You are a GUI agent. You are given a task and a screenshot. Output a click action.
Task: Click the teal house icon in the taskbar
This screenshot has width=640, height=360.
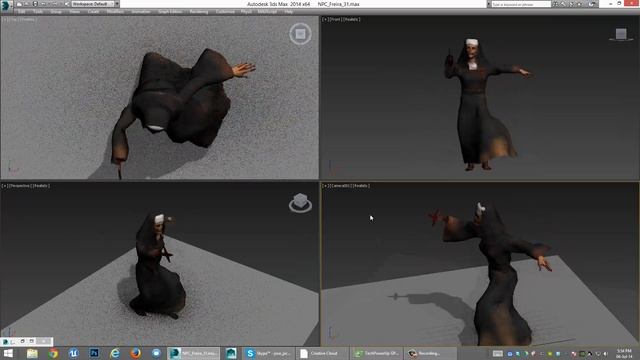pos(231,353)
